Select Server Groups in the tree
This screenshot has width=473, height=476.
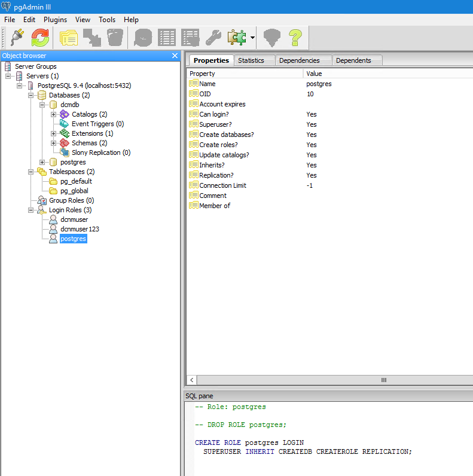click(x=36, y=66)
